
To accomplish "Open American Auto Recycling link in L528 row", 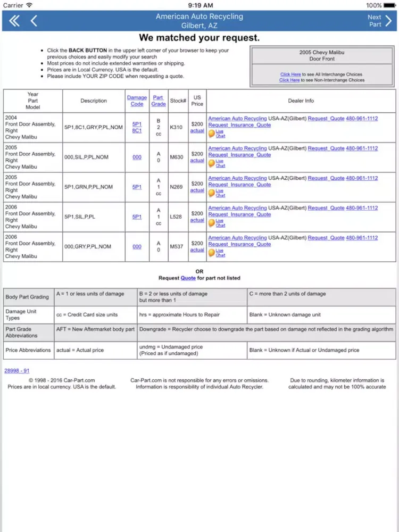I will (237, 208).
